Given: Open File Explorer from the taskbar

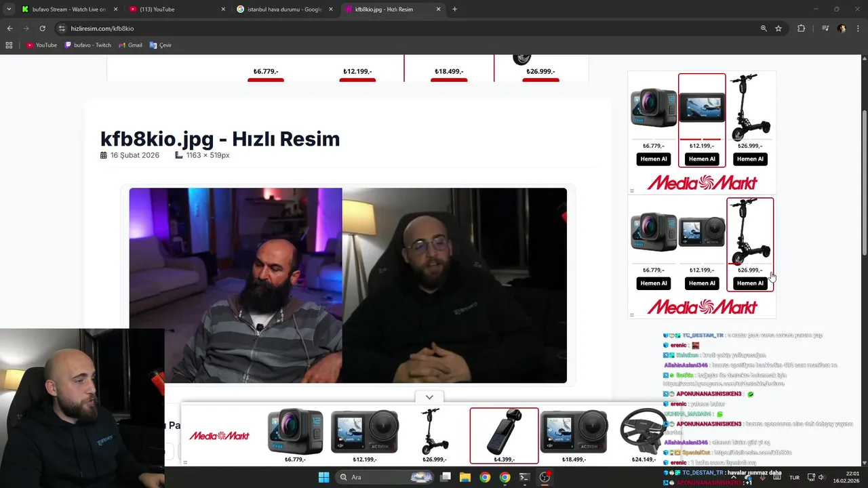Looking at the screenshot, I should coord(465,477).
